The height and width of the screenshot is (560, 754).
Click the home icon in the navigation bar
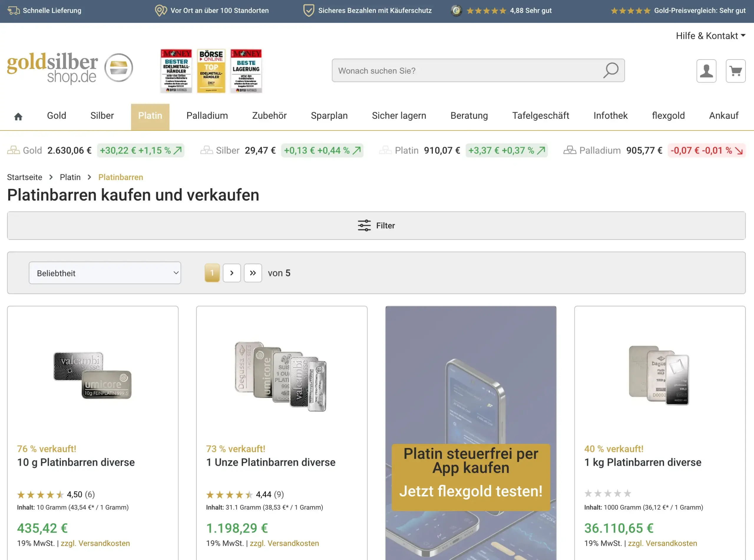pos(18,116)
